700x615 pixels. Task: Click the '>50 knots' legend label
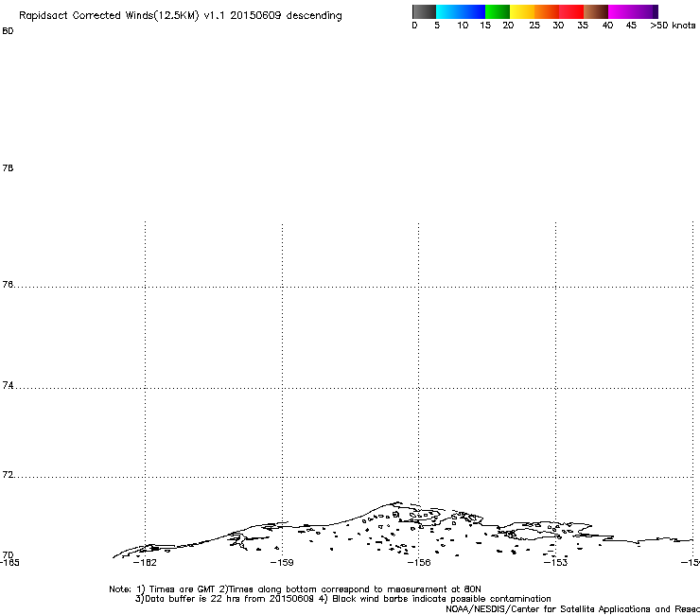(x=673, y=26)
